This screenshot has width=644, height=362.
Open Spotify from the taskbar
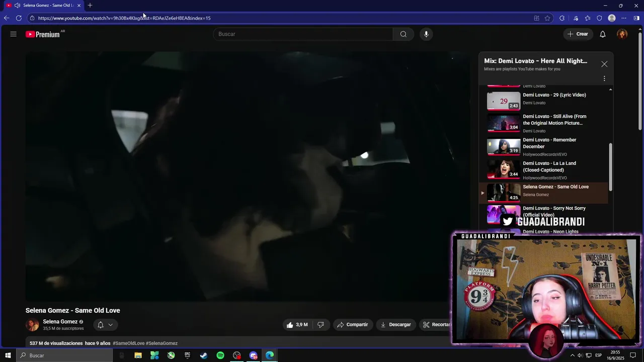(x=220, y=355)
